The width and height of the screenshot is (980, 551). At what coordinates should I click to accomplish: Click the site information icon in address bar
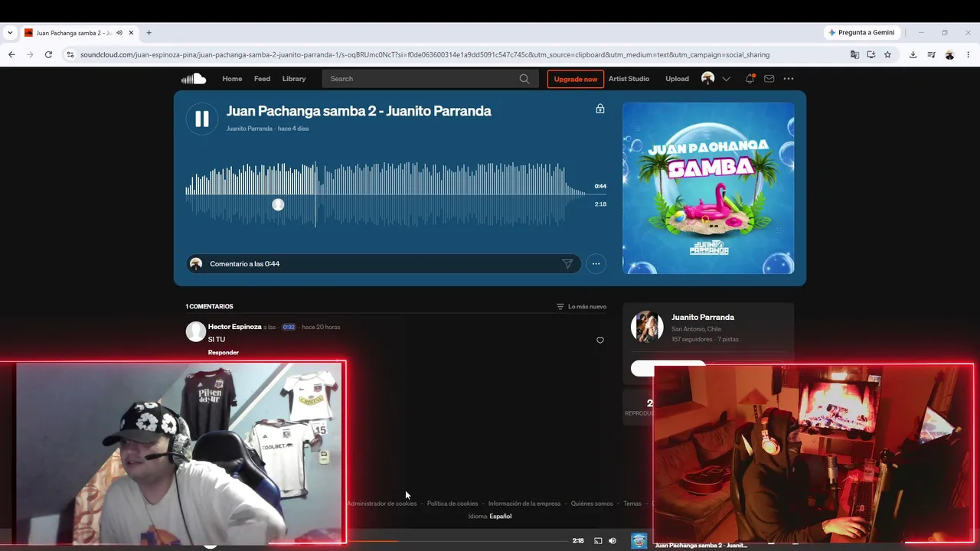[x=70, y=54]
